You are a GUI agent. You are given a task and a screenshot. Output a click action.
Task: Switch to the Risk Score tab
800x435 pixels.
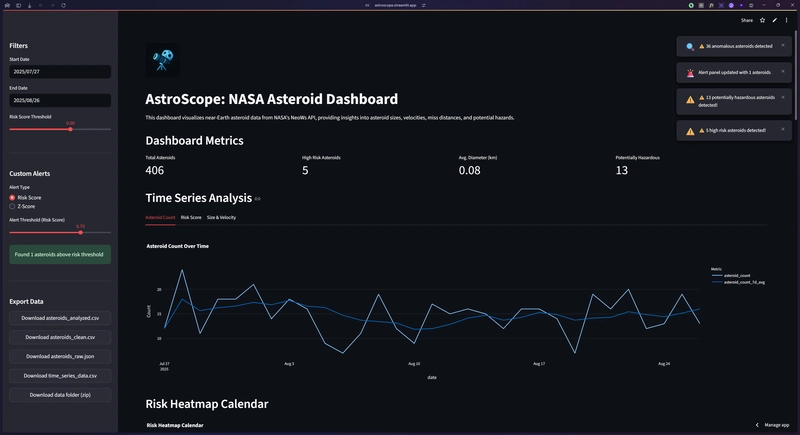pos(191,217)
